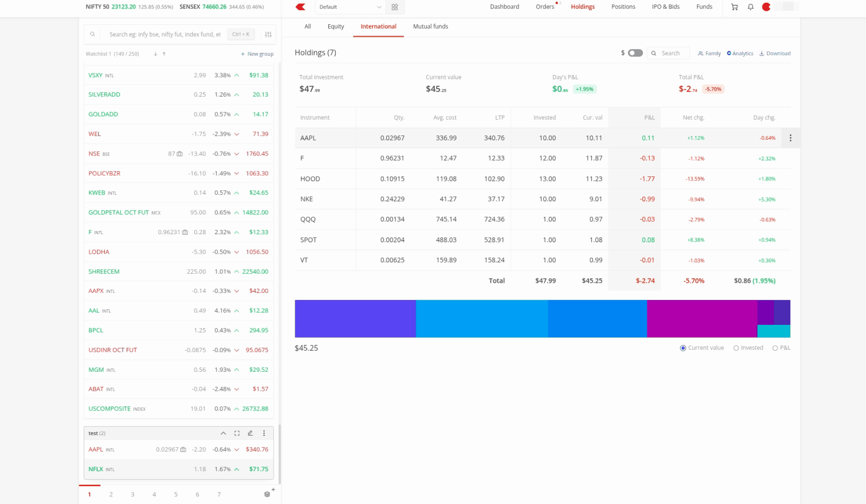The width and height of the screenshot is (866, 504).
Task: Open the Orders menu
Action: 545,7
